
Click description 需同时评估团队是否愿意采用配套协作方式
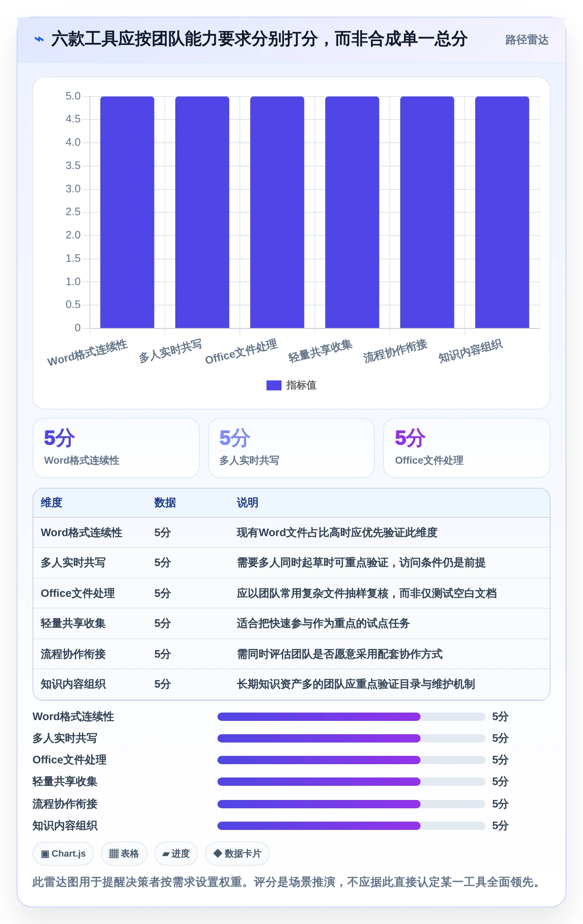pyautogui.click(x=339, y=654)
